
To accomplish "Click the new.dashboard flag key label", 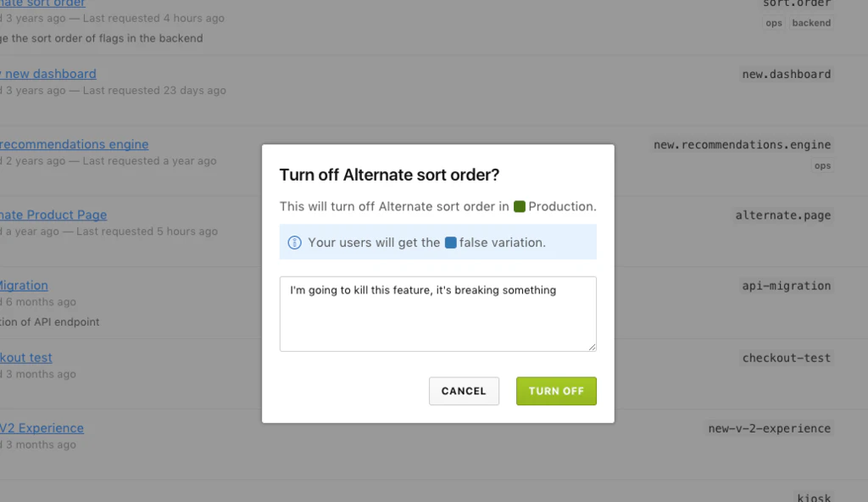I will coord(786,74).
